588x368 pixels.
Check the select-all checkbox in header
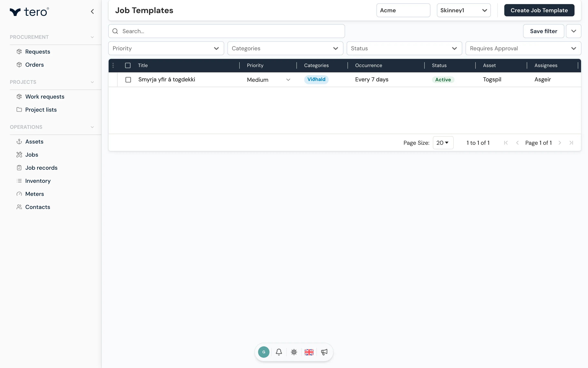(128, 65)
